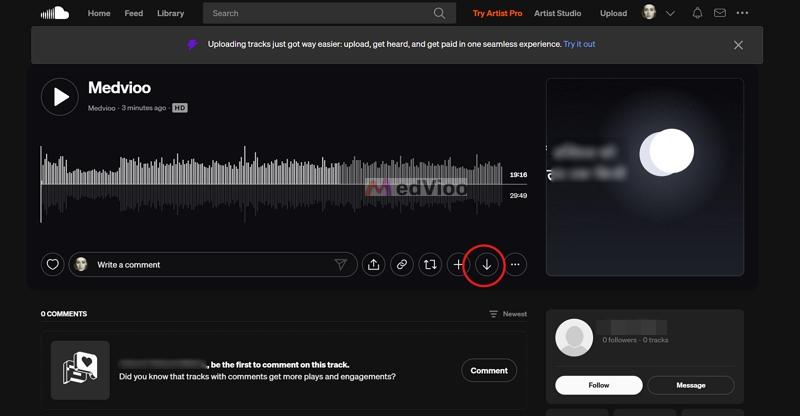Open the track artwork image
The image size is (800, 416).
click(x=645, y=177)
